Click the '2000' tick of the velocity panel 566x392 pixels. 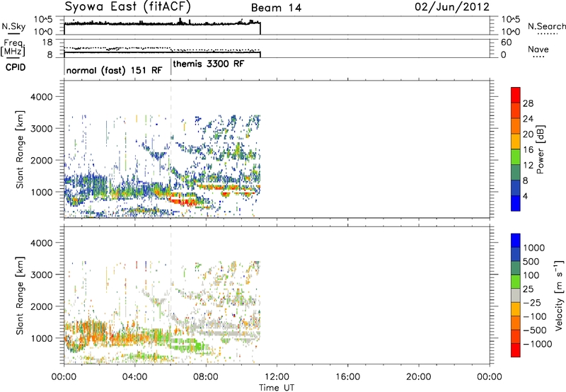tap(41, 306)
